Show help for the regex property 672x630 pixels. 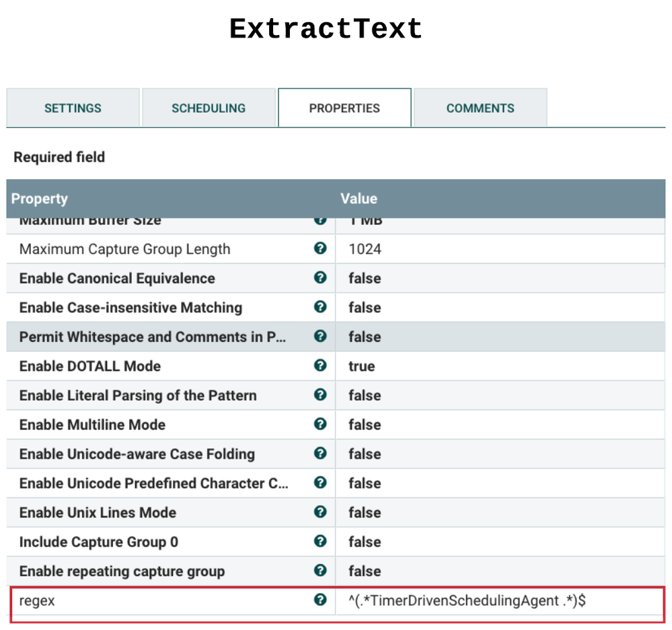tap(321, 600)
